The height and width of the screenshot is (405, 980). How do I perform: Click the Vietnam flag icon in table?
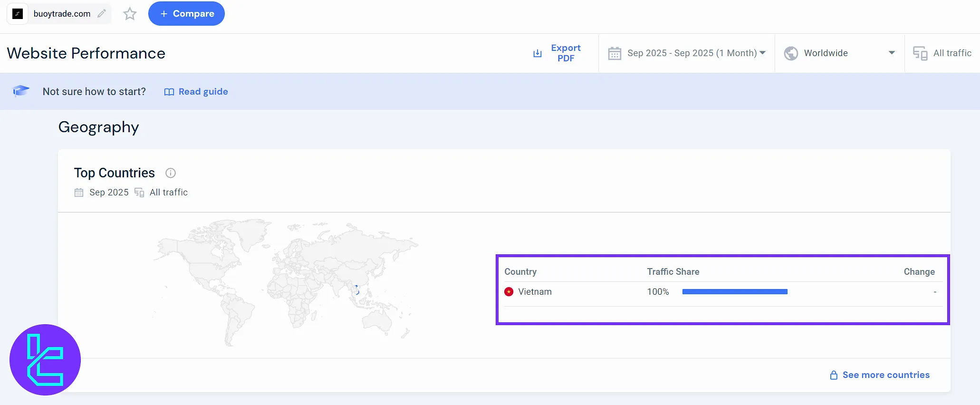click(509, 292)
